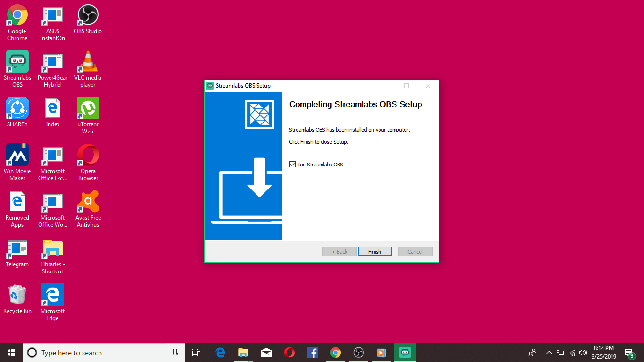
Task: Select the VLC media player desktop icon
Action: click(88, 69)
